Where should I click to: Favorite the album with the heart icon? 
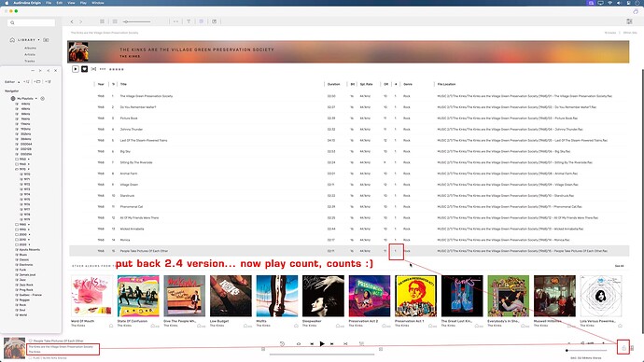coord(85,69)
